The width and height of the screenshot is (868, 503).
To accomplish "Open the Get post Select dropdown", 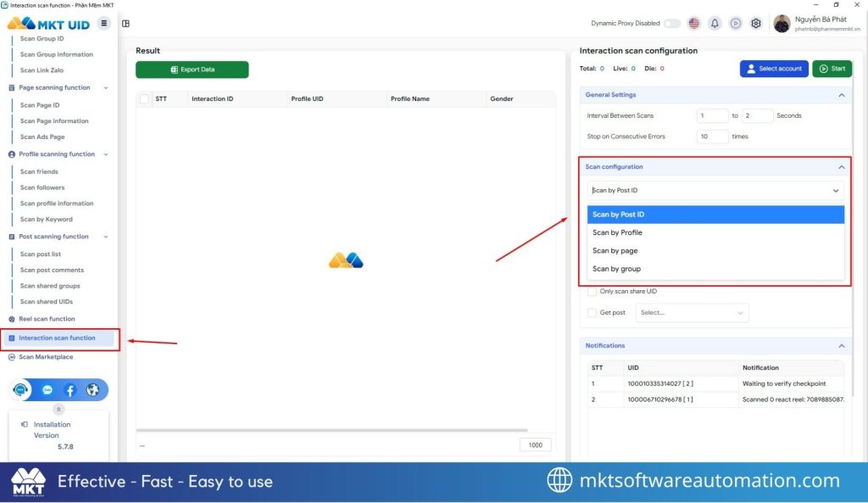I will tap(693, 313).
